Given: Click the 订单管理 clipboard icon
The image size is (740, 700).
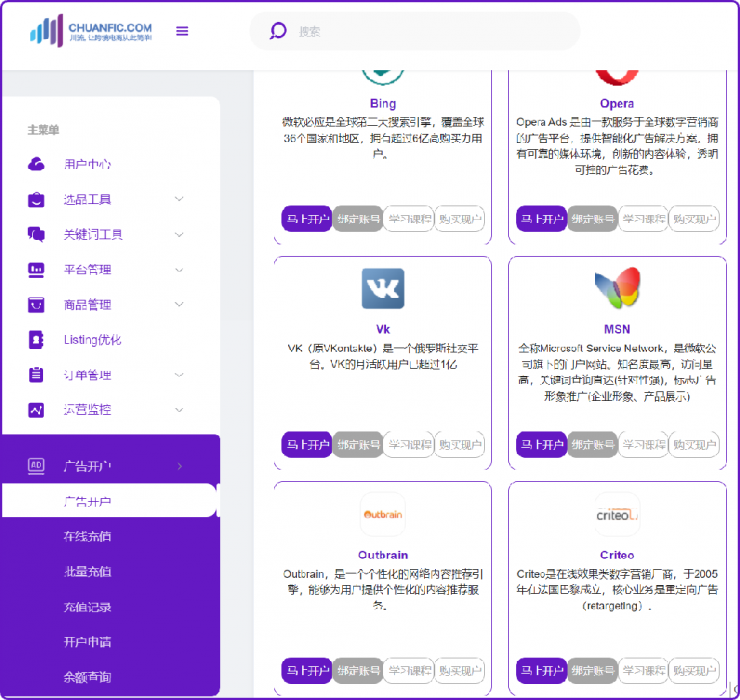Looking at the screenshot, I should click(37, 375).
